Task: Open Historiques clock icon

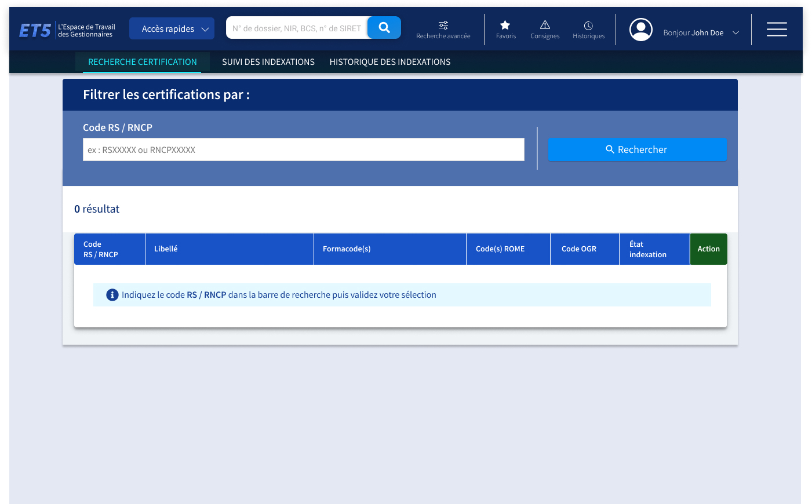Action: tap(588, 25)
